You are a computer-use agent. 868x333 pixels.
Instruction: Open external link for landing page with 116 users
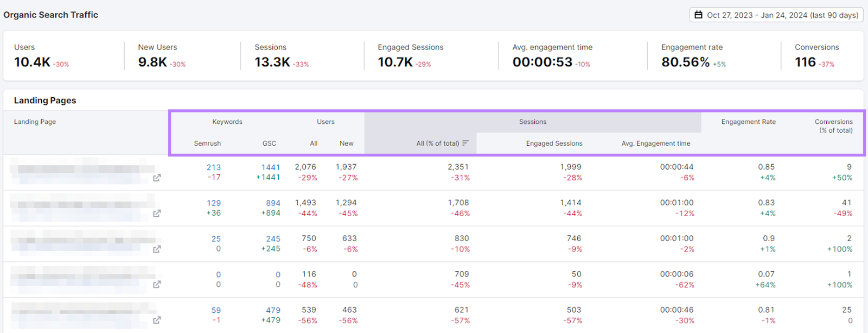157,285
